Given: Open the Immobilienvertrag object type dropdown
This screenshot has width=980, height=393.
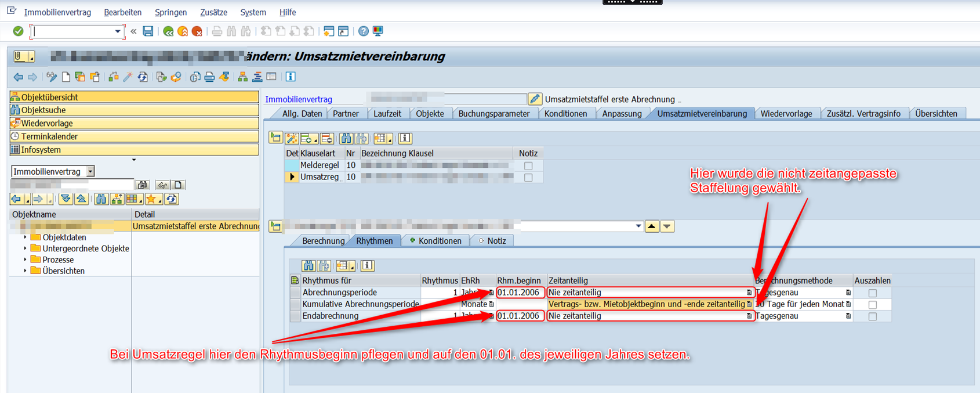Looking at the screenshot, I should 90,172.
